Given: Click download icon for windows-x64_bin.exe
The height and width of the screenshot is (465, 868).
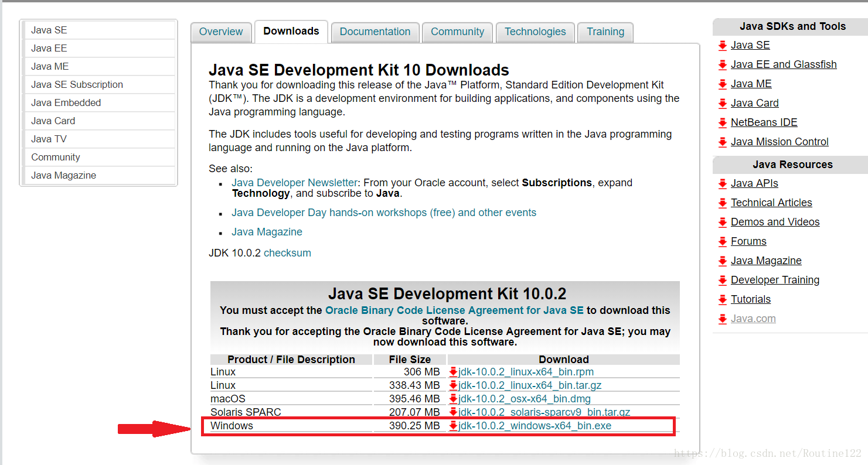Looking at the screenshot, I should pyautogui.click(x=453, y=426).
